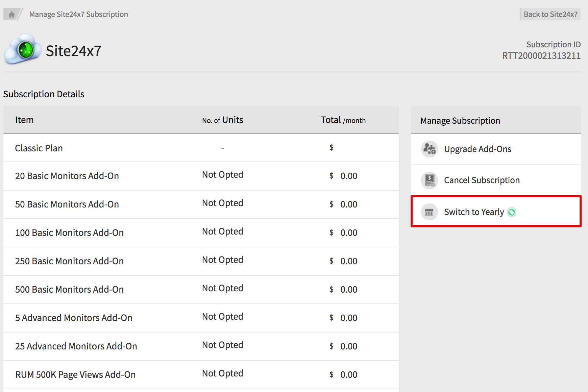
Task: Click the green circle beside Switch to Yearly
Action: click(x=512, y=212)
